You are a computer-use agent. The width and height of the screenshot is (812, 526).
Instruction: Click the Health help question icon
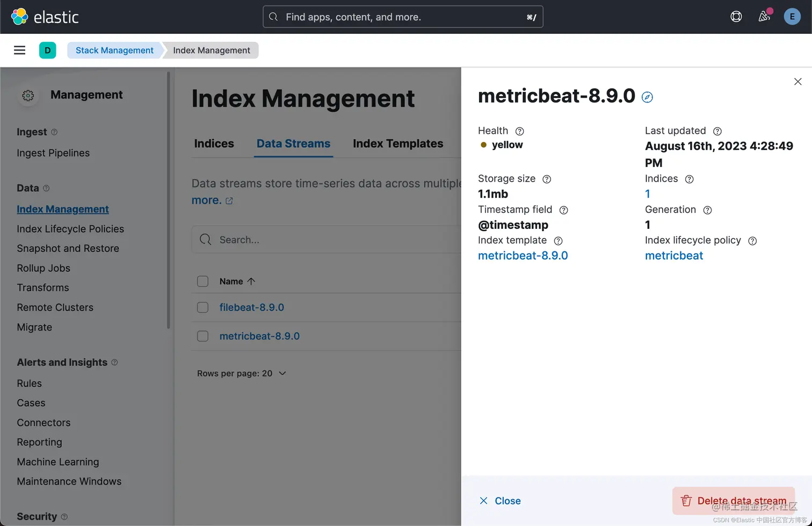click(519, 131)
